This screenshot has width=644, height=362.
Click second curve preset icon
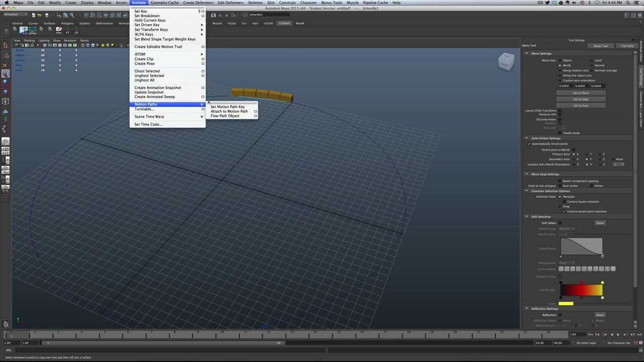click(x=567, y=269)
